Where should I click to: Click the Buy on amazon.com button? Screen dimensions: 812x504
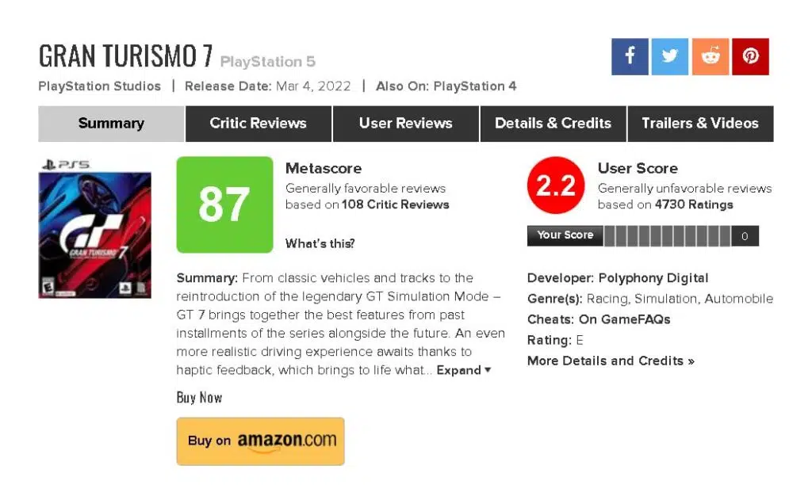click(x=260, y=441)
